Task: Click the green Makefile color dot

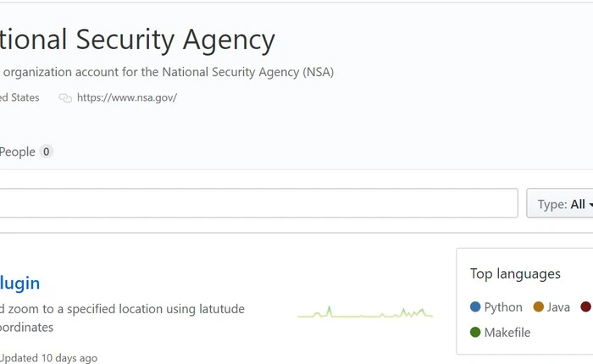Action: [475, 333]
